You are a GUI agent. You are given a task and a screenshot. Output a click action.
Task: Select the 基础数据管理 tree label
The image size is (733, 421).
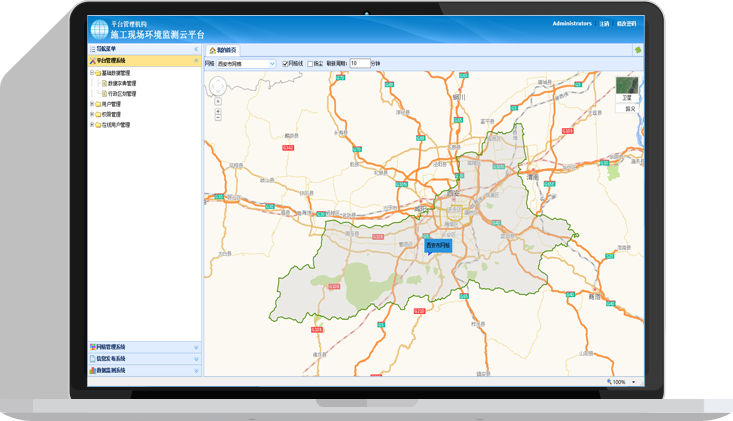[116, 73]
